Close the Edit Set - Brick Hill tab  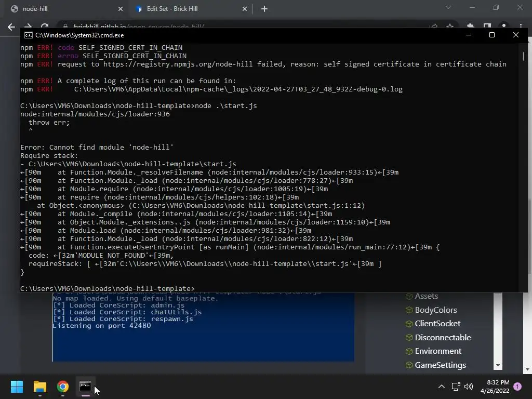coord(245,9)
